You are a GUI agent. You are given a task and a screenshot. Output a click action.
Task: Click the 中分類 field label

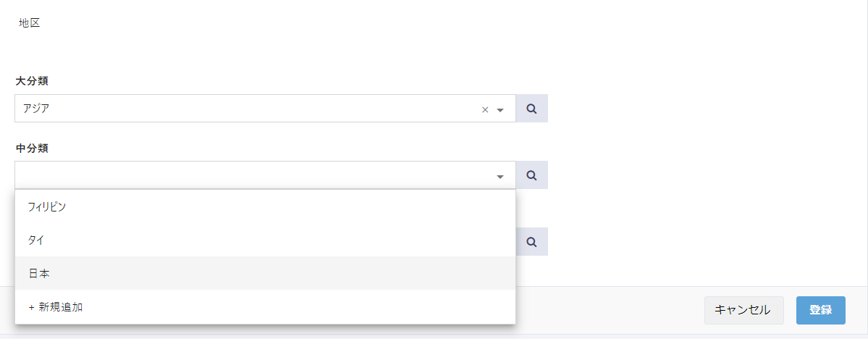32,148
